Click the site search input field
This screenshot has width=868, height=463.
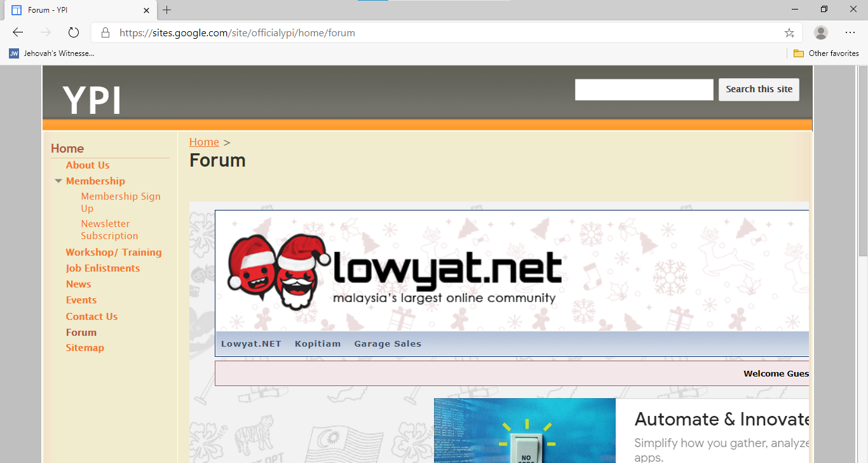(x=644, y=90)
